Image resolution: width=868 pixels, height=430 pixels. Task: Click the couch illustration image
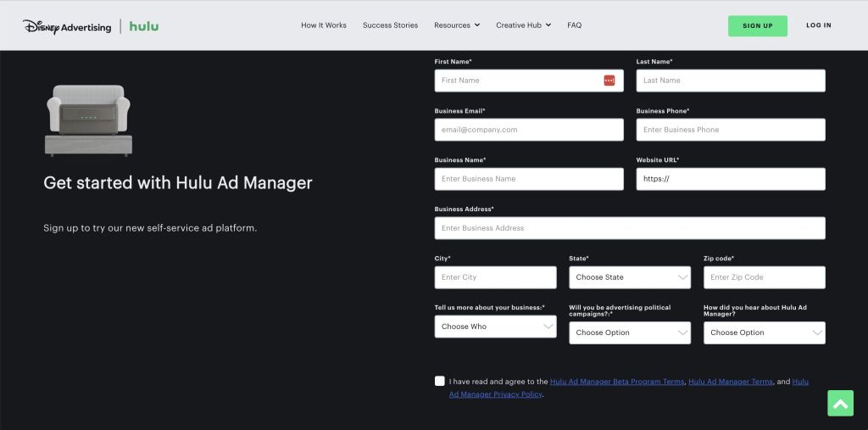pyautogui.click(x=88, y=120)
